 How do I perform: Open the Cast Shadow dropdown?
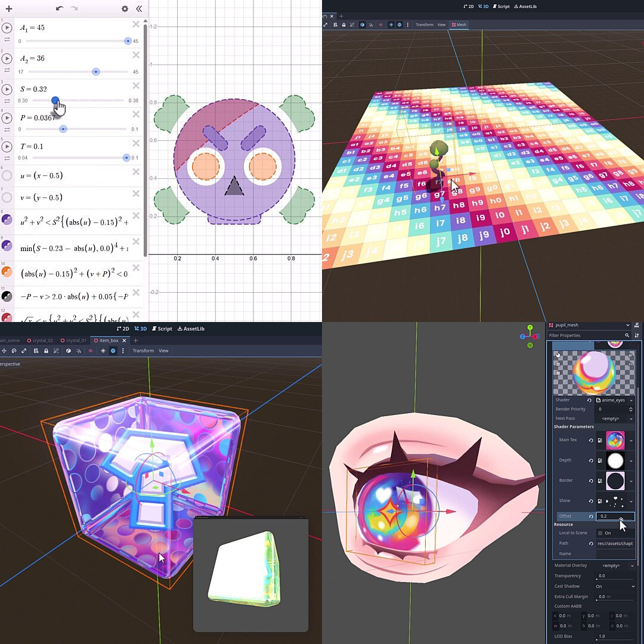[615, 587]
